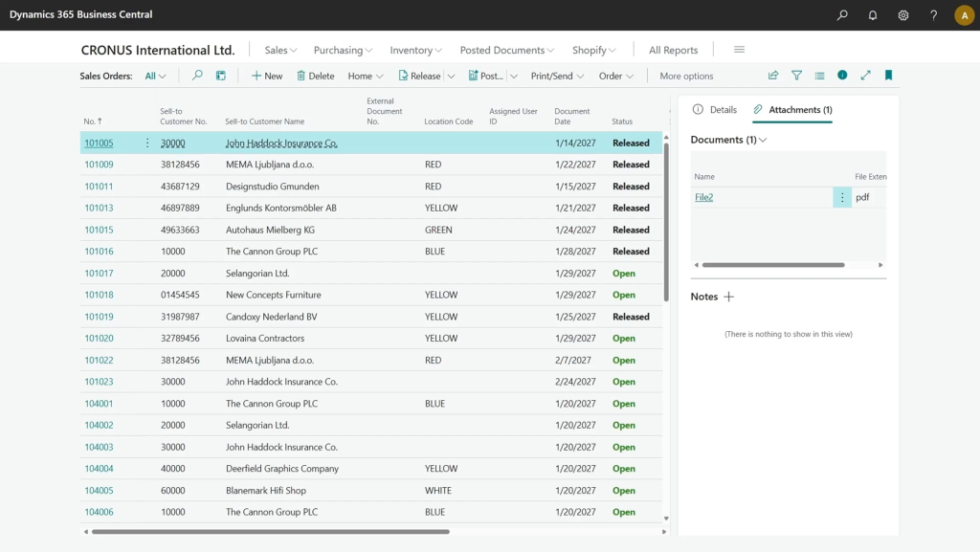Open sales order 101005

point(99,143)
